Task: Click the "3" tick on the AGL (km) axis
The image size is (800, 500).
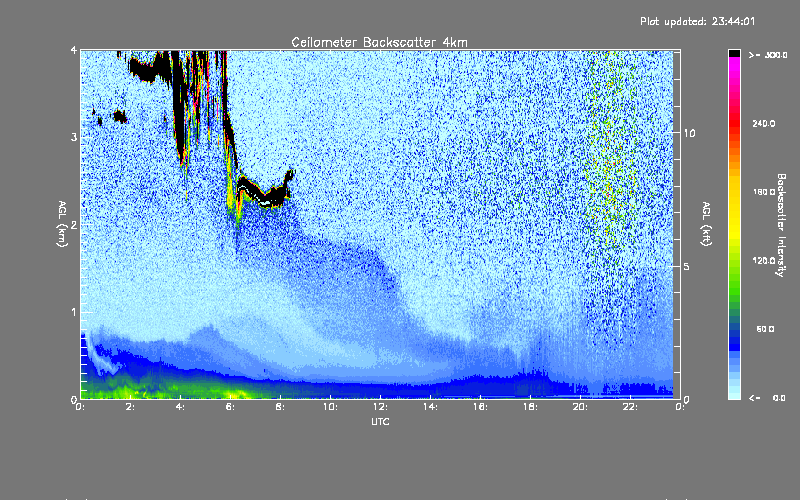Action: click(74, 137)
